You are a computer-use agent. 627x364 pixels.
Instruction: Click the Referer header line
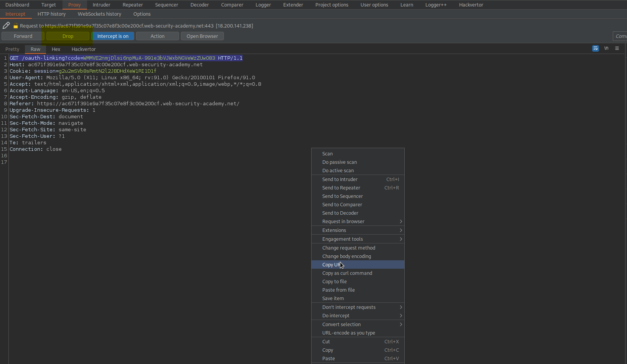[x=125, y=104]
